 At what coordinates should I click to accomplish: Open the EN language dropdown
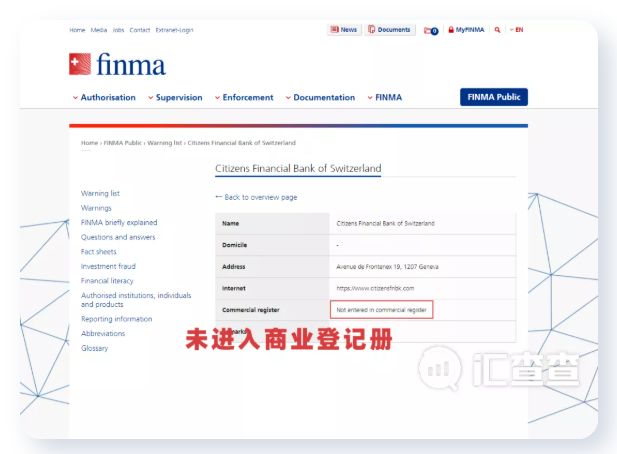tap(516, 30)
